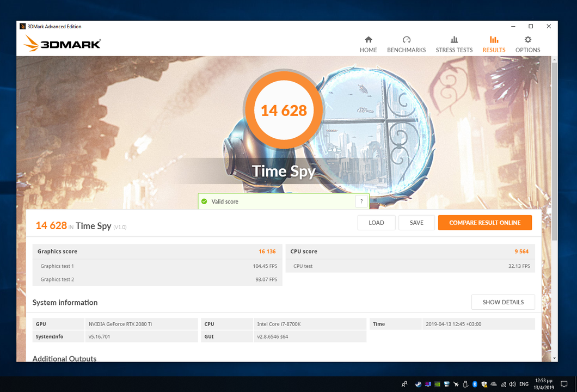Click the title bar 3DMark app icon

click(x=23, y=26)
